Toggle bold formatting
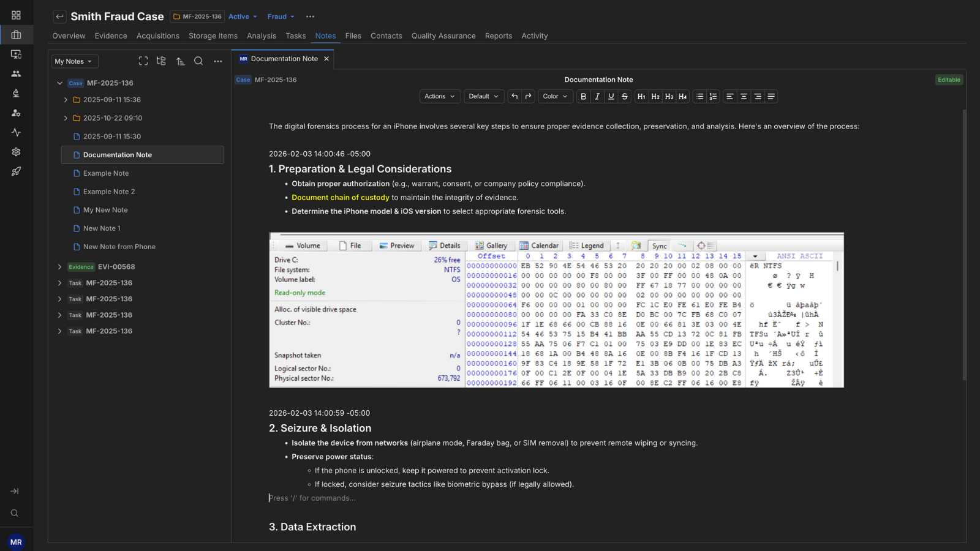The width and height of the screenshot is (980, 551). (583, 96)
